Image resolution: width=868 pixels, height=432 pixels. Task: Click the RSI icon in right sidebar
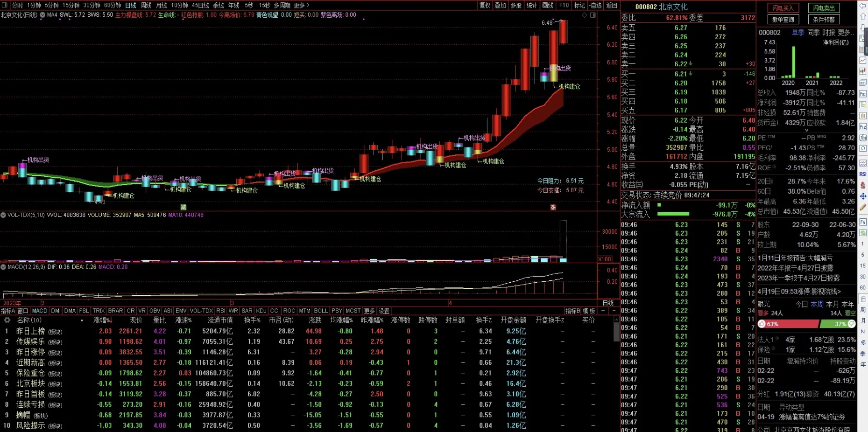point(863,175)
